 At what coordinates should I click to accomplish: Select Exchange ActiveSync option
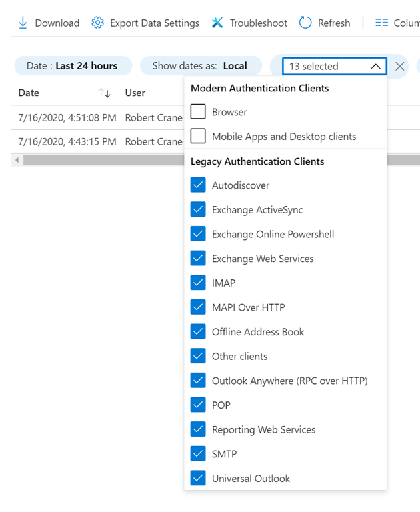click(x=198, y=209)
